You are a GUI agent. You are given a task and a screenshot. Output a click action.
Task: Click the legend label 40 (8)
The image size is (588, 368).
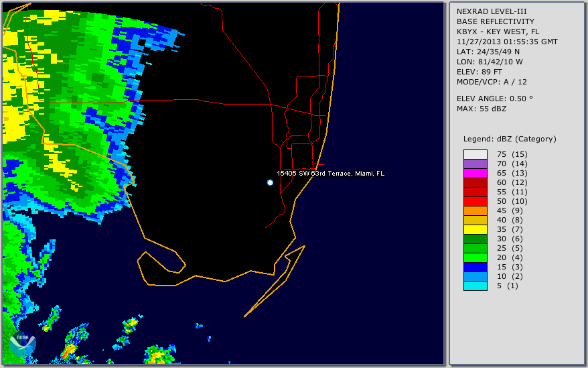point(510,220)
